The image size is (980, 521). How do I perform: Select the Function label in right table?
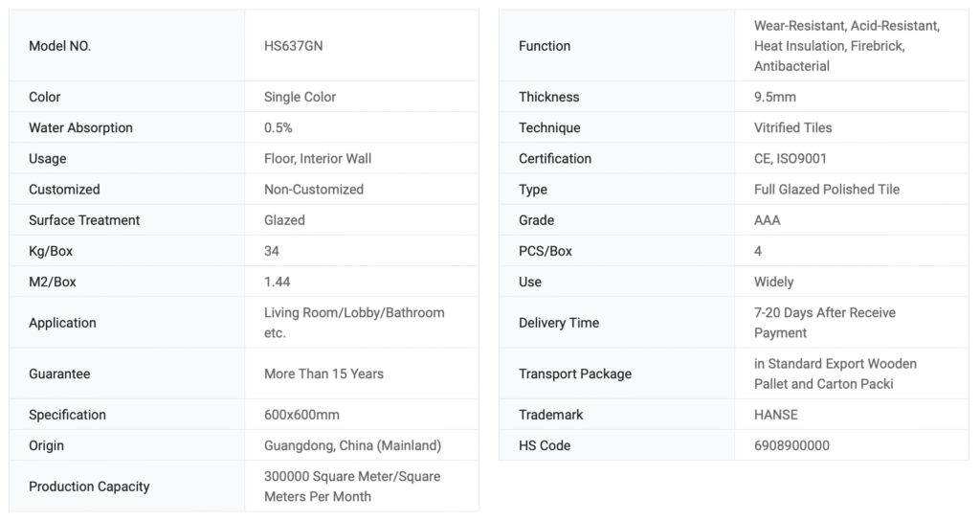tap(545, 46)
